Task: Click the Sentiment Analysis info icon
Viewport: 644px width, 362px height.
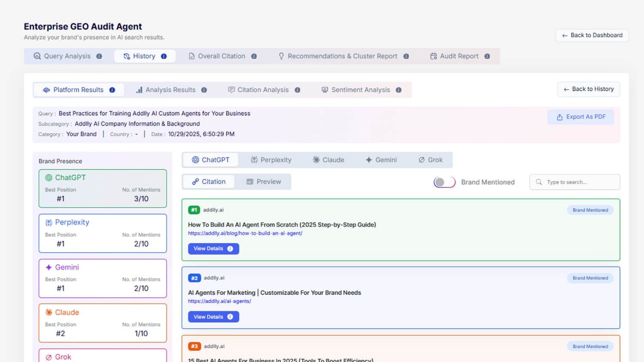Action: pos(398,90)
